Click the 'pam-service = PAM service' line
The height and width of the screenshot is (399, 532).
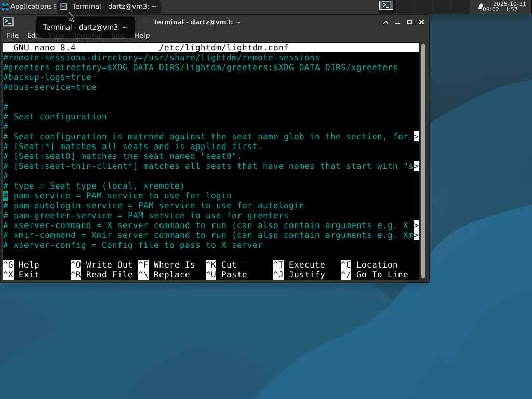pyautogui.click(x=117, y=195)
